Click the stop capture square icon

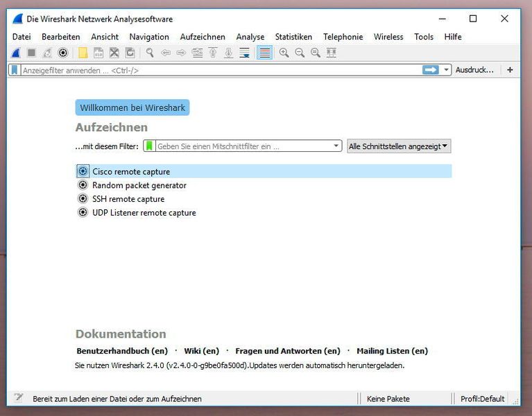tap(31, 53)
